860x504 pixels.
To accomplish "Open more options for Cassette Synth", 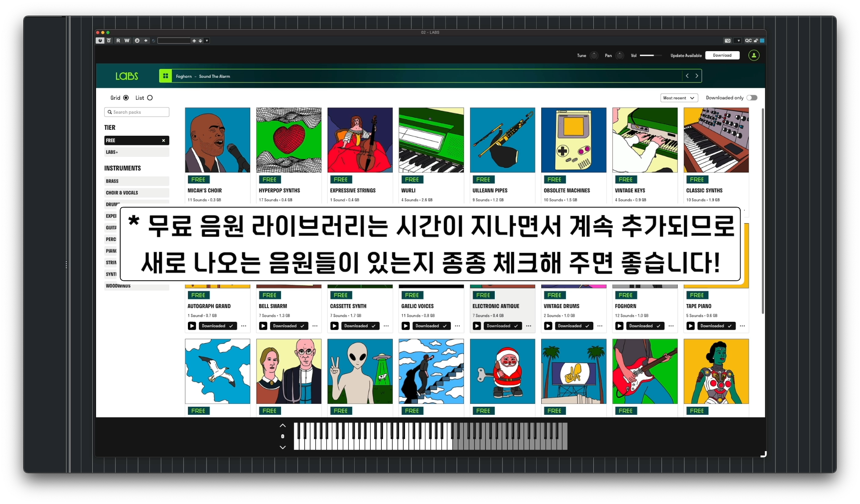I will 386,326.
